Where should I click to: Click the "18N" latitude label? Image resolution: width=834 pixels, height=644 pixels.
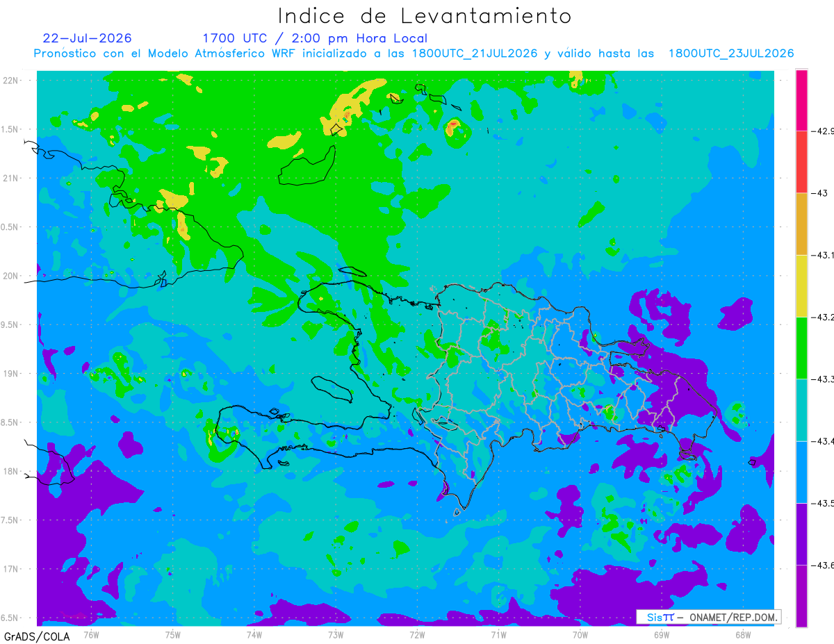coord(12,471)
